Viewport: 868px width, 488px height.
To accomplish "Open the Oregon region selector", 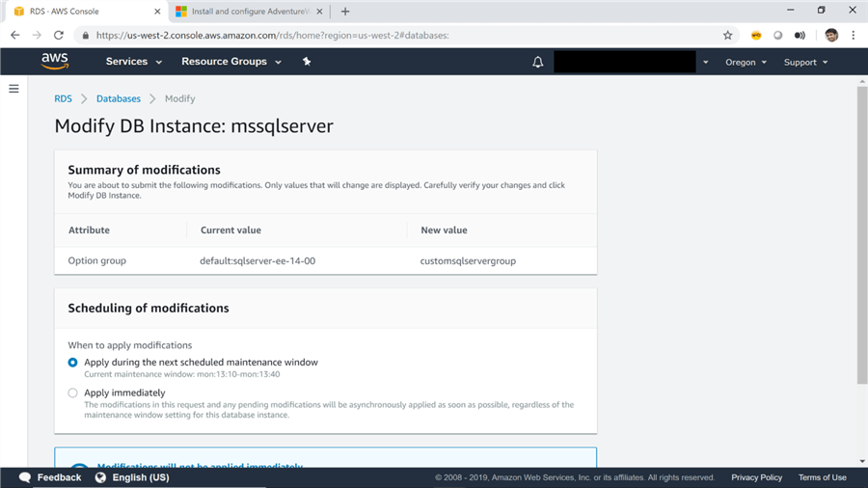I will coord(746,62).
